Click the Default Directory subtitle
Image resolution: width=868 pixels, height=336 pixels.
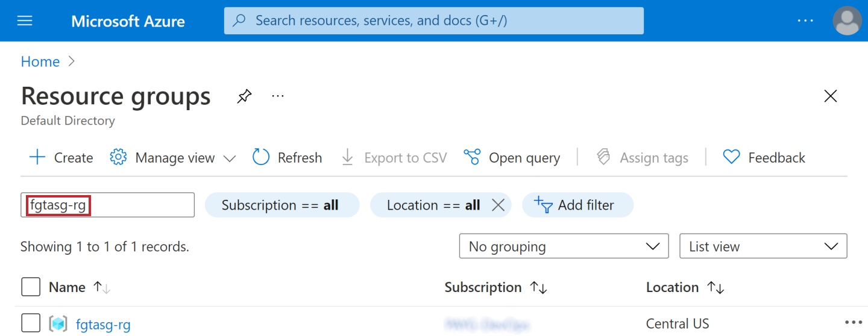(x=68, y=120)
